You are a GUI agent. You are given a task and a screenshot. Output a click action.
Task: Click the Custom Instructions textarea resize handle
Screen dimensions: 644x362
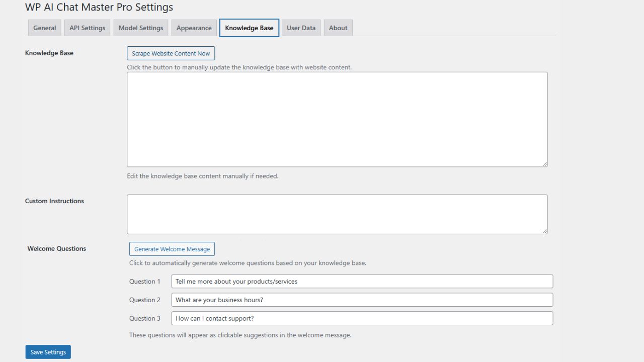pyautogui.click(x=544, y=231)
